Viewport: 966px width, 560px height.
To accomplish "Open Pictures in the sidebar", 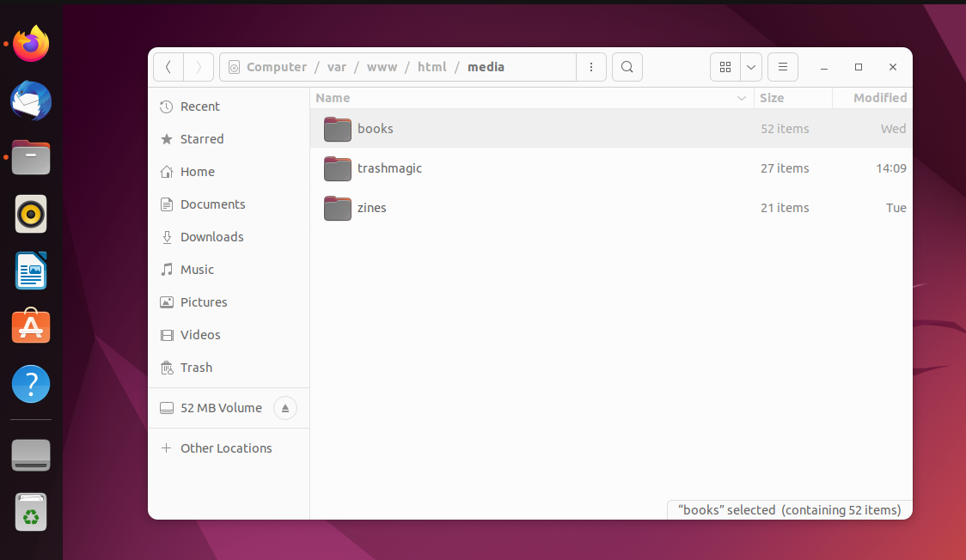I will click(x=229, y=302).
